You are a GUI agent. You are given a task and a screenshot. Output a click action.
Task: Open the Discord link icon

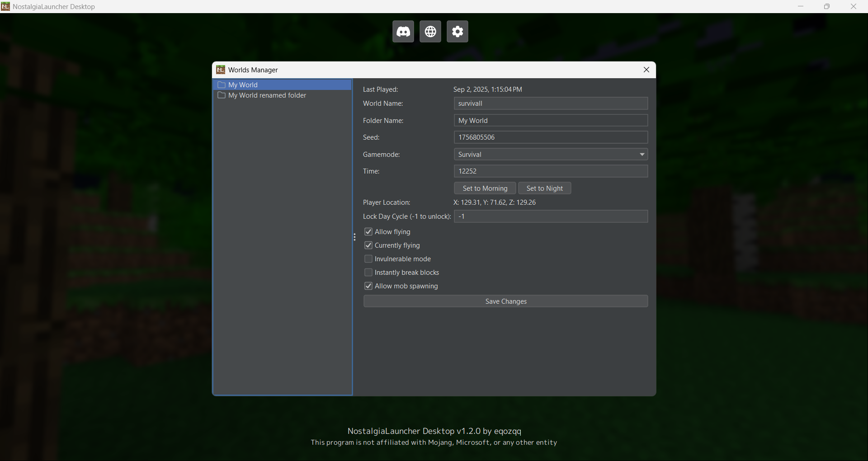tap(403, 32)
